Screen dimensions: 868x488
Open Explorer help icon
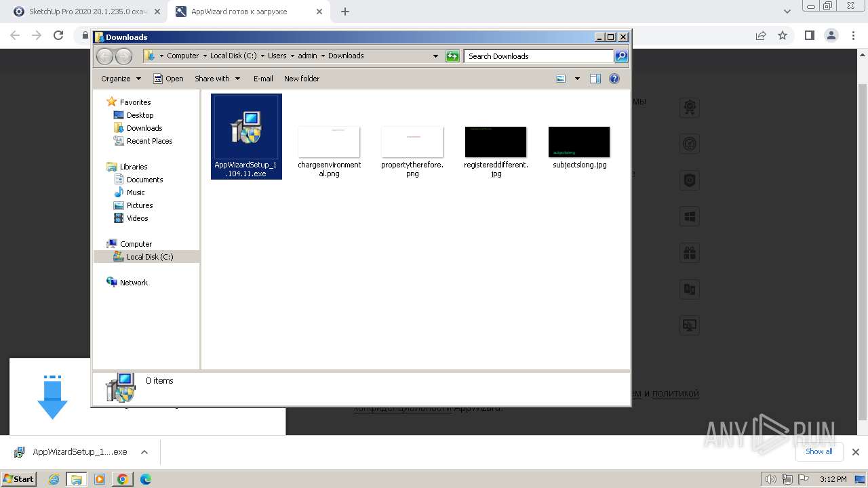[x=614, y=79]
